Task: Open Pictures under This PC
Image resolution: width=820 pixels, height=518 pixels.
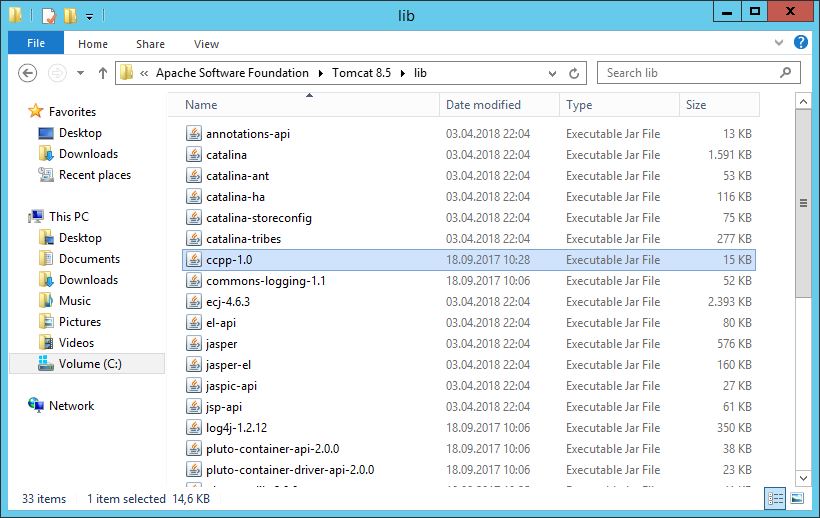Action: [79, 321]
